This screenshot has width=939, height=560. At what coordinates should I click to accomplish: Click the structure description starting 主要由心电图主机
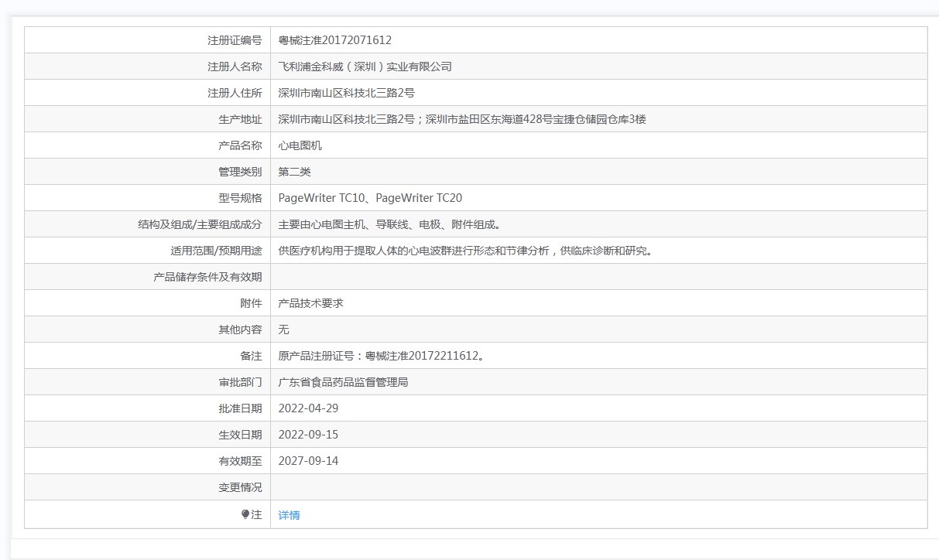click(389, 224)
